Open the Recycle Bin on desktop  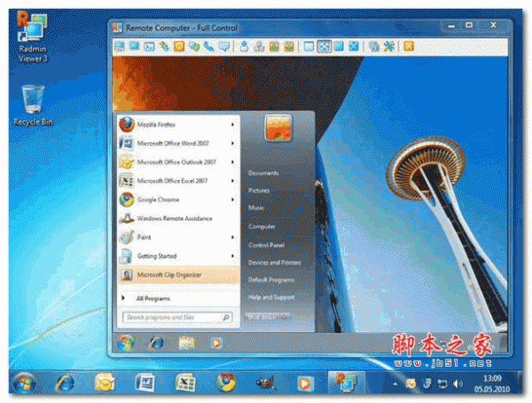[32, 102]
